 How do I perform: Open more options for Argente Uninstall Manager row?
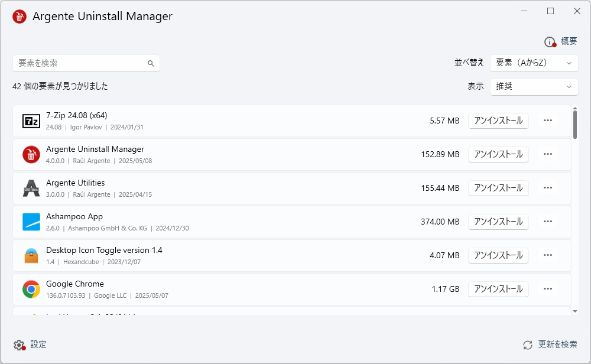click(548, 154)
